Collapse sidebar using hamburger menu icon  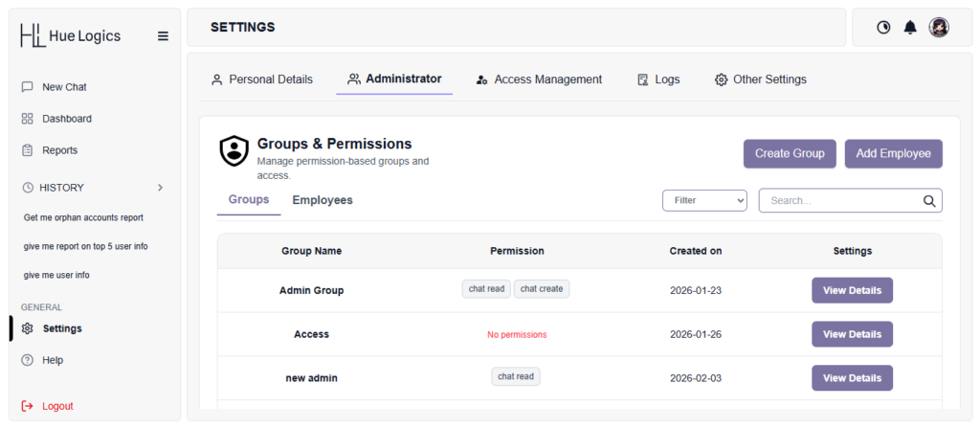click(163, 36)
